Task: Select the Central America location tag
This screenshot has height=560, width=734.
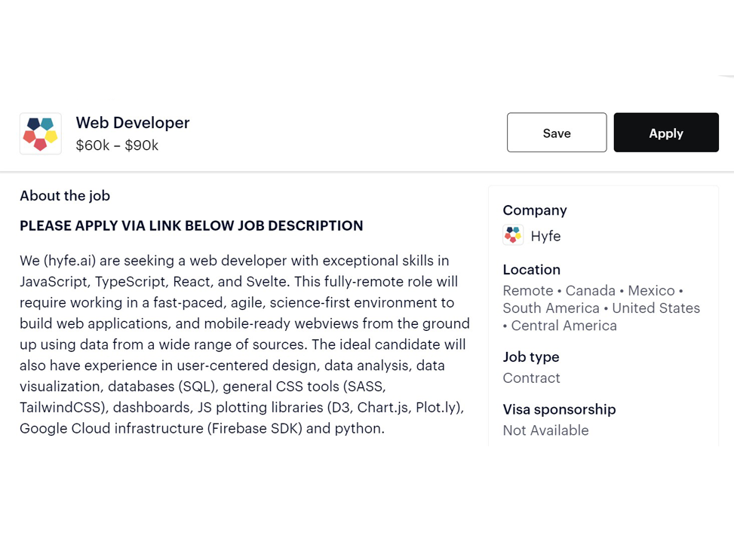Action: 564,326
